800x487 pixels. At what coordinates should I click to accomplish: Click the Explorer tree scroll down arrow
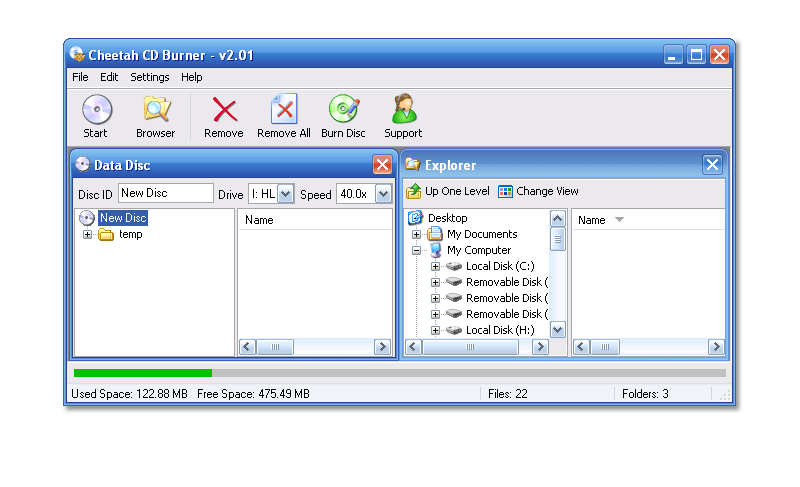[558, 330]
